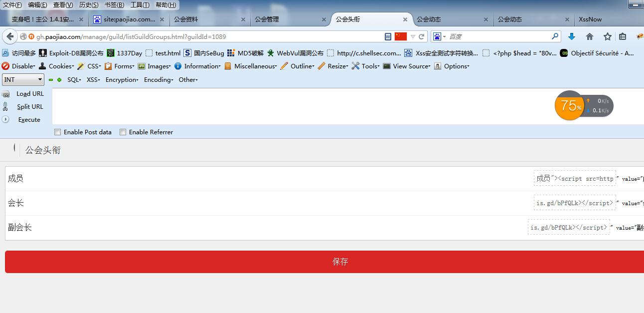Screen dimensions: 644x313
Task: Click the China flag icon in address bar
Action: click(x=401, y=36)
